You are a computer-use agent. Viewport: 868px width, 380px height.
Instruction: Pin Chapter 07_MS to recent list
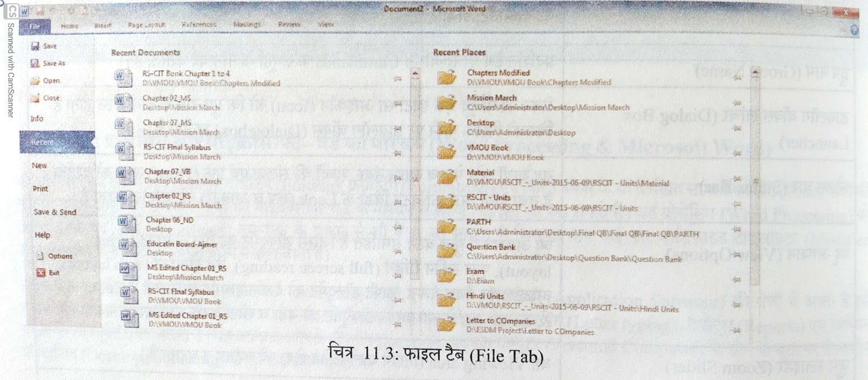click(x=398, y=129)
